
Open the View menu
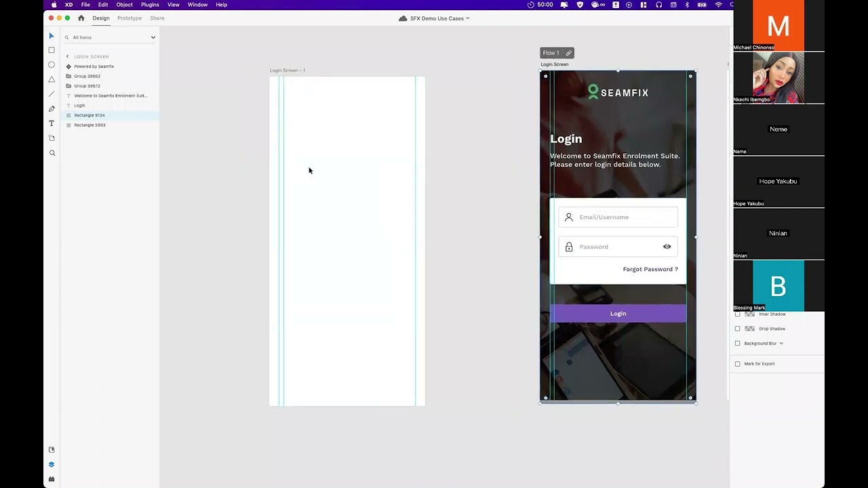[174, 5]
